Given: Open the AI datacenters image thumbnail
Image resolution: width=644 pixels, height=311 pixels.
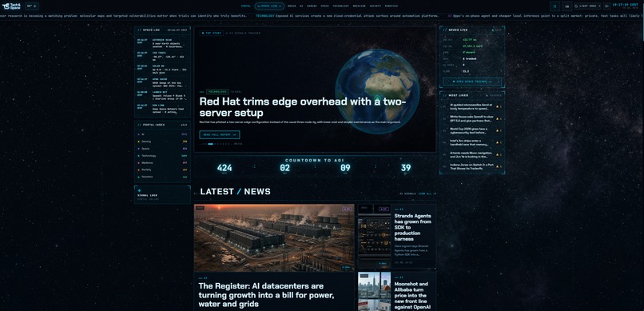Looking at the screenshot, I should pos(274,238).
